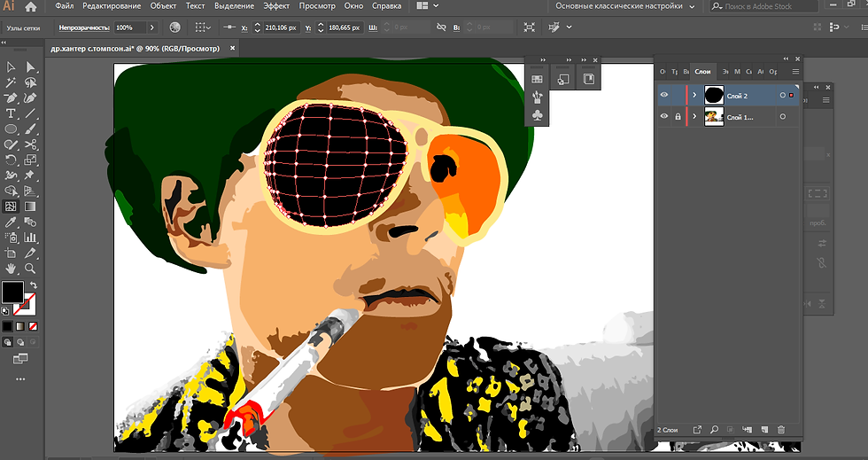Open the Эффект menu
The image size is (868, 460).
coord(276,6)
